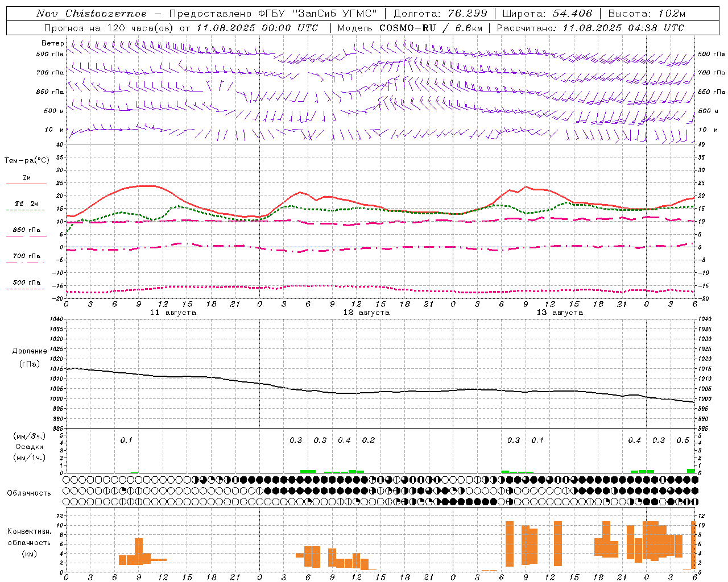Click the '12 августа' date label
Screen dimensions: 728x582
pos(366,313)
